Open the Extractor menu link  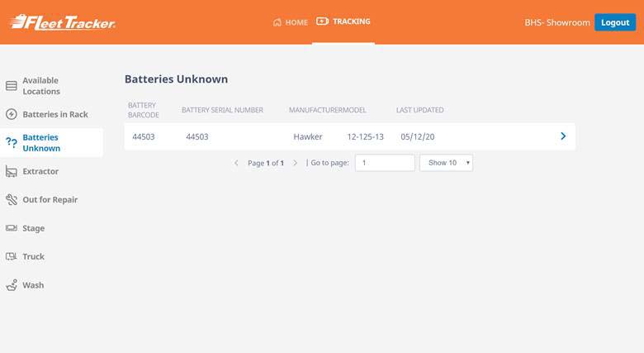(40, 171)
